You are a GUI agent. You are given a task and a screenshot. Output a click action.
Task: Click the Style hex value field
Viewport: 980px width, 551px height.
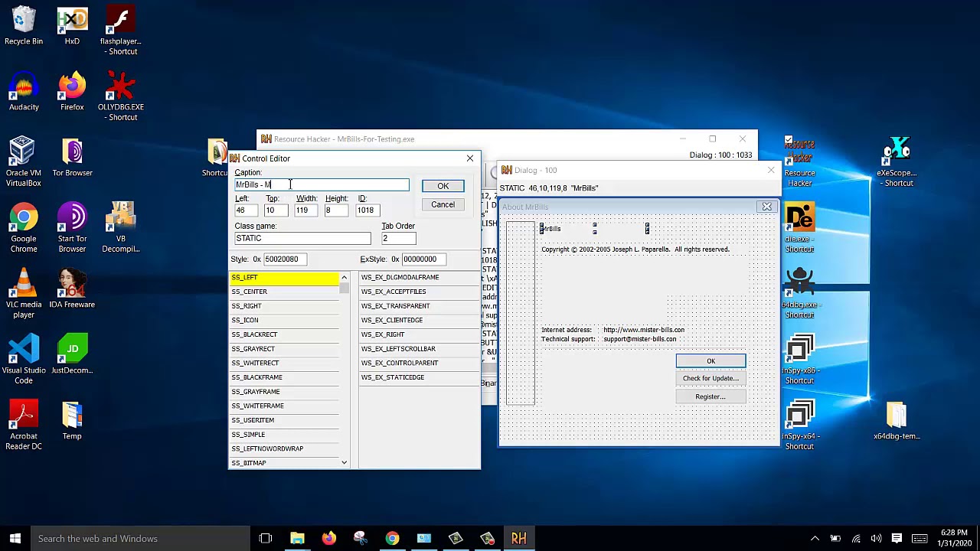(x=285, y=259)
